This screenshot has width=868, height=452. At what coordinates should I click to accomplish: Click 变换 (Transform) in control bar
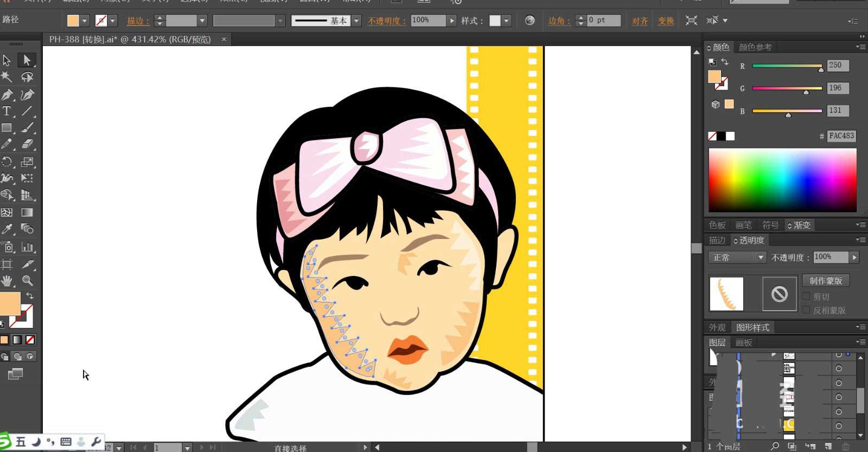(x=666, y=21)
